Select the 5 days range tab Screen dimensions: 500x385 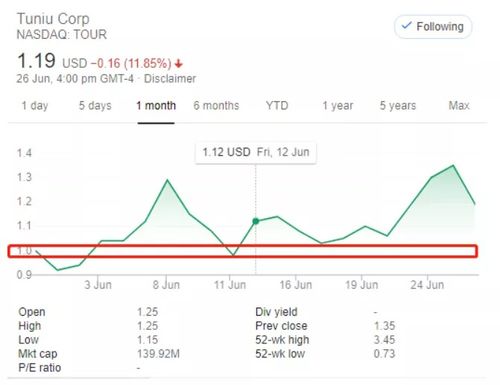tap(95, 106)
